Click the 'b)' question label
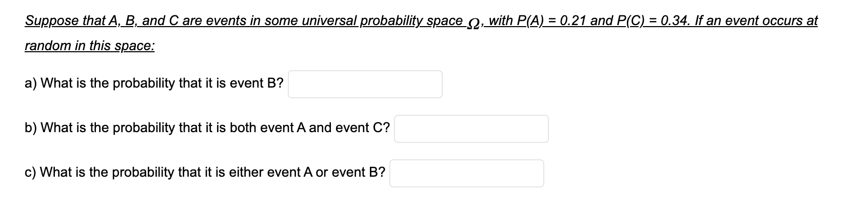 31,128
